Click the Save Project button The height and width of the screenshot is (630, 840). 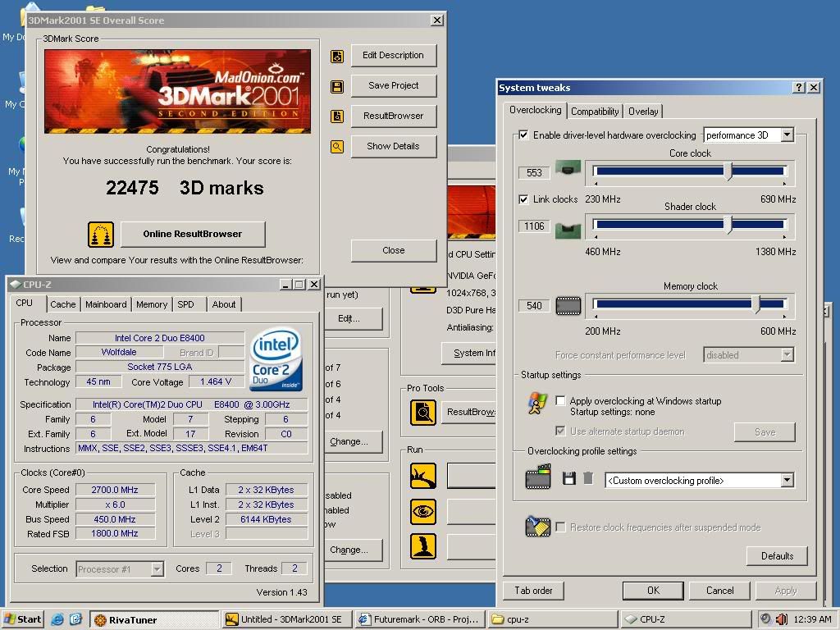coord(393,85)
